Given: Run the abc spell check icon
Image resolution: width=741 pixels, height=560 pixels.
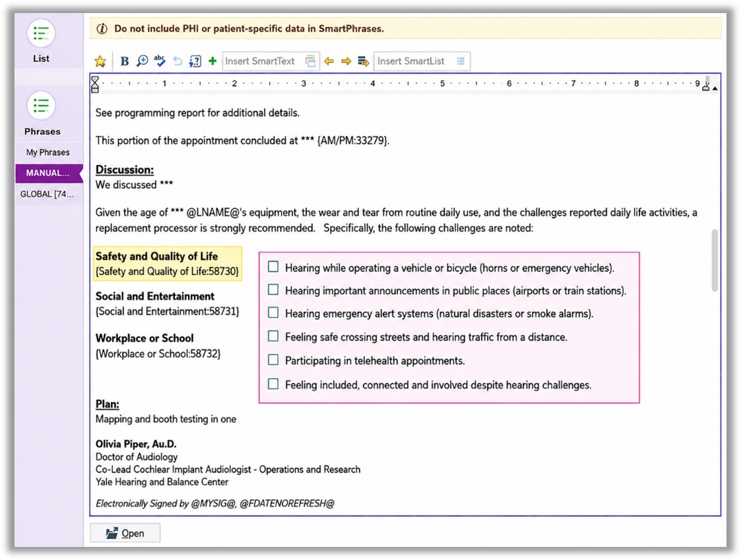Looking at the screenshot, I should 160,61.
